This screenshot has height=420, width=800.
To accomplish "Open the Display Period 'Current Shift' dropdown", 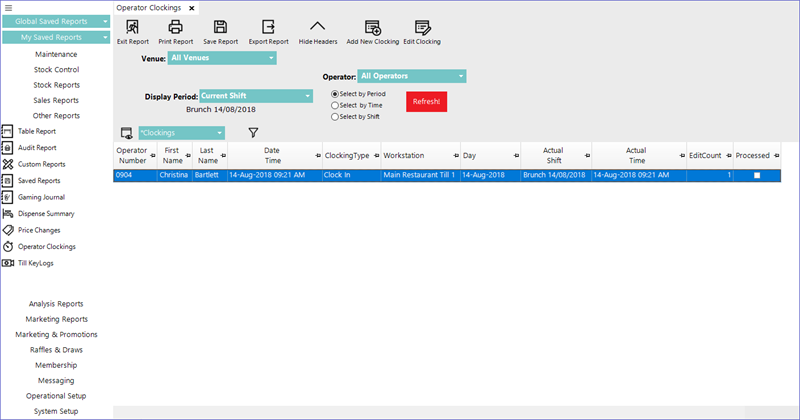I will tap(256, 96).
